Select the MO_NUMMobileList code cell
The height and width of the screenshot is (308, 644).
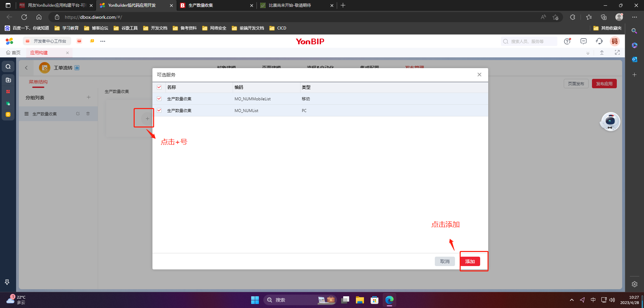252,99
